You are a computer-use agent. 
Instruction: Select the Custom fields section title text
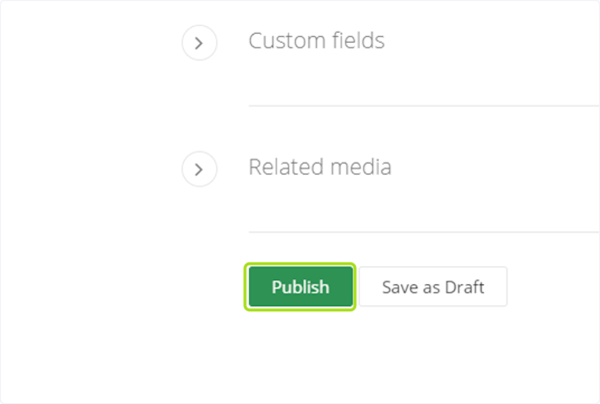[316, 41]
